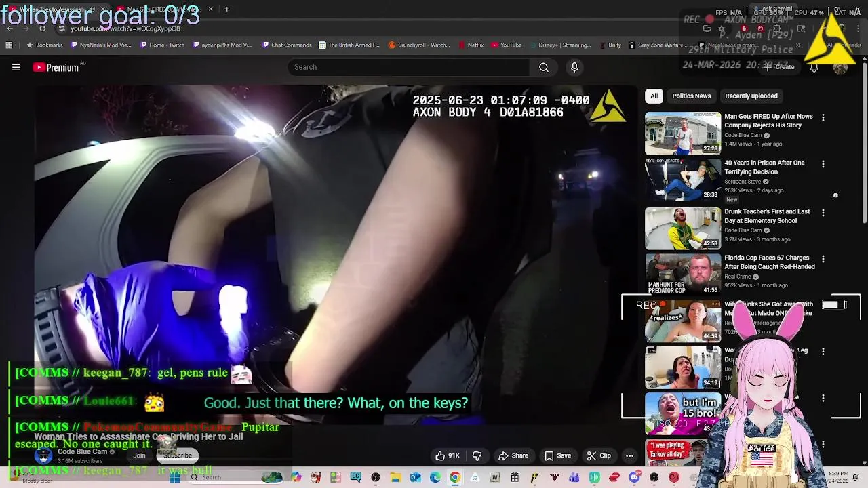Open 40 Years in Prison thumbnail
The image size is (868, 488).
[682, 180]
